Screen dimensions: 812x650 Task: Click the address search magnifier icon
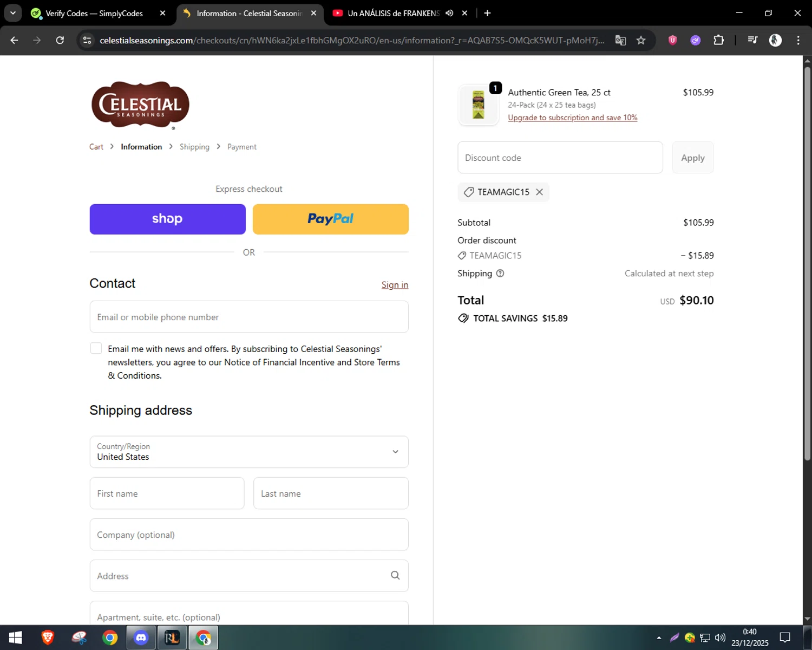(395, 575)
